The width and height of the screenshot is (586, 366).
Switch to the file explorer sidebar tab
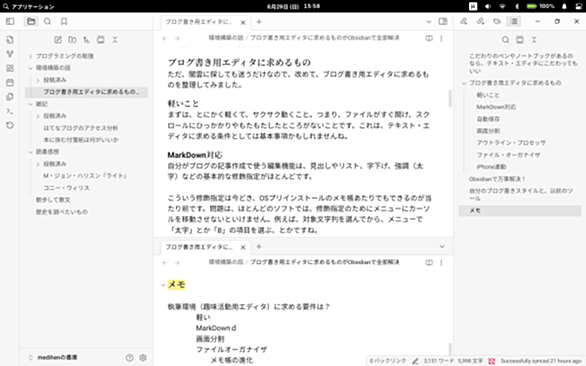31,21
